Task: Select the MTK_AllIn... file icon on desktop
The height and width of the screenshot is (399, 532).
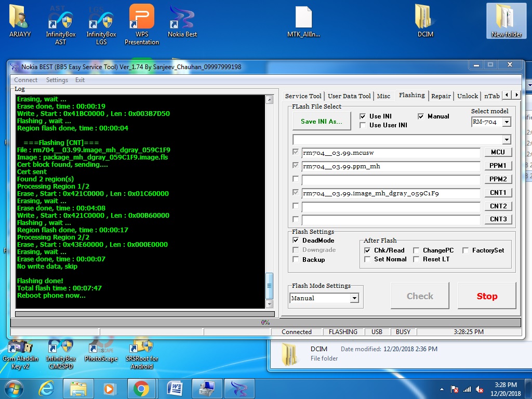Action: [x=303, y=21]
